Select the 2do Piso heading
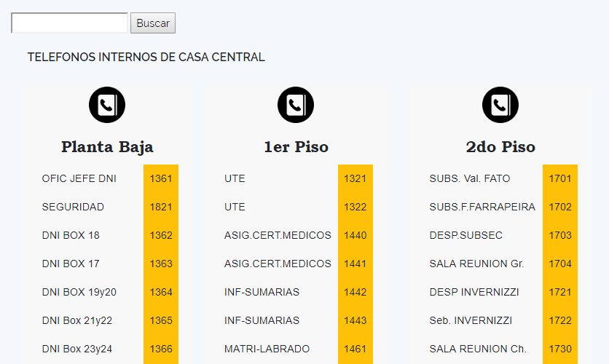 pyautogui.click(x=500, y=147)
